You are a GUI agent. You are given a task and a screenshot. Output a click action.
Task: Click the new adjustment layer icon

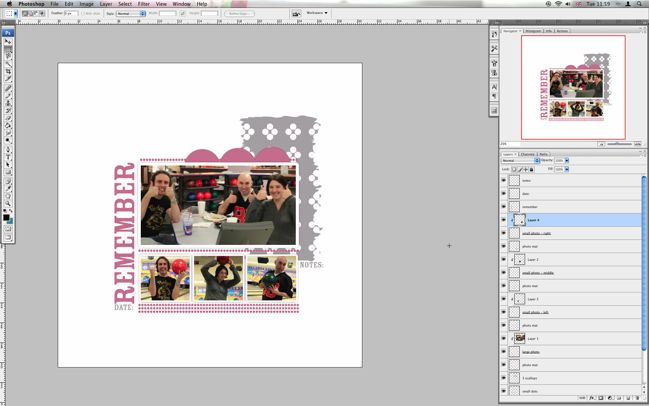[610, 398]
